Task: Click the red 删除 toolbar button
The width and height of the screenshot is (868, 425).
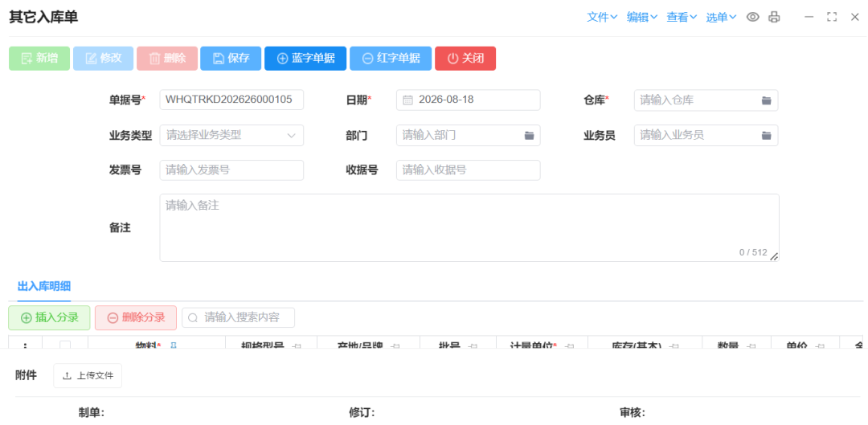Action: [167, 58]
